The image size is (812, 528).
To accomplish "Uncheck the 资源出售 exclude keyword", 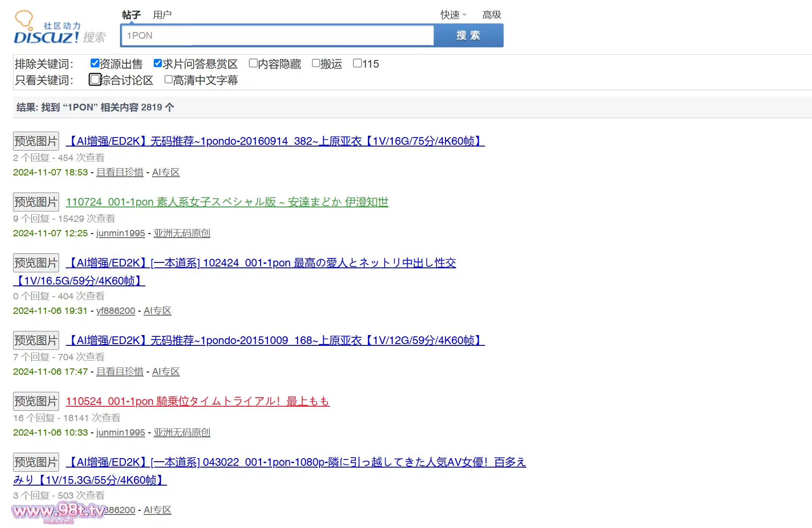I will click(95, 63).
